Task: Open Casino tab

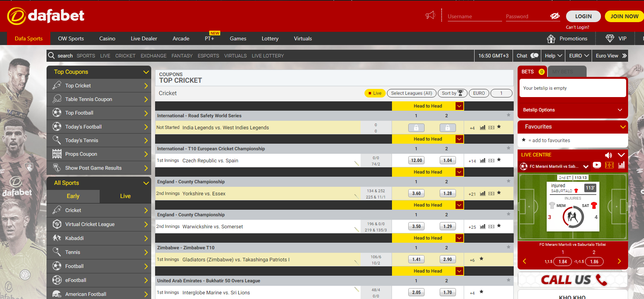Action: pos(107,38)
